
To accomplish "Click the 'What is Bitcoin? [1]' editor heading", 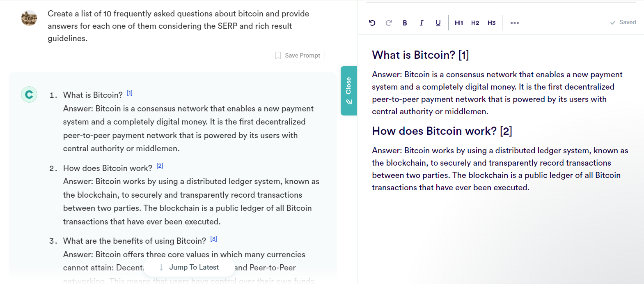I will click(x=420, y=55).
